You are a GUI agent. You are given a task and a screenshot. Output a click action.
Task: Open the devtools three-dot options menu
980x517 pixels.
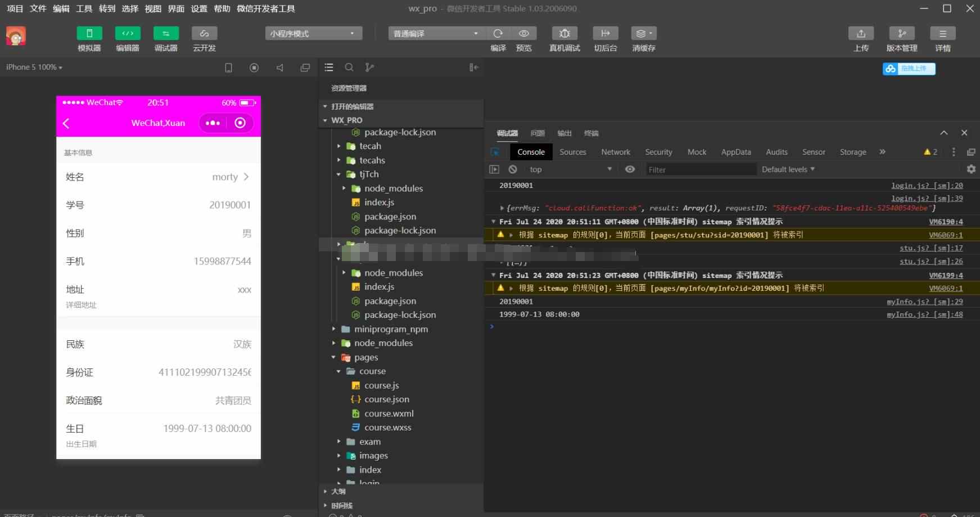point(954,152)
